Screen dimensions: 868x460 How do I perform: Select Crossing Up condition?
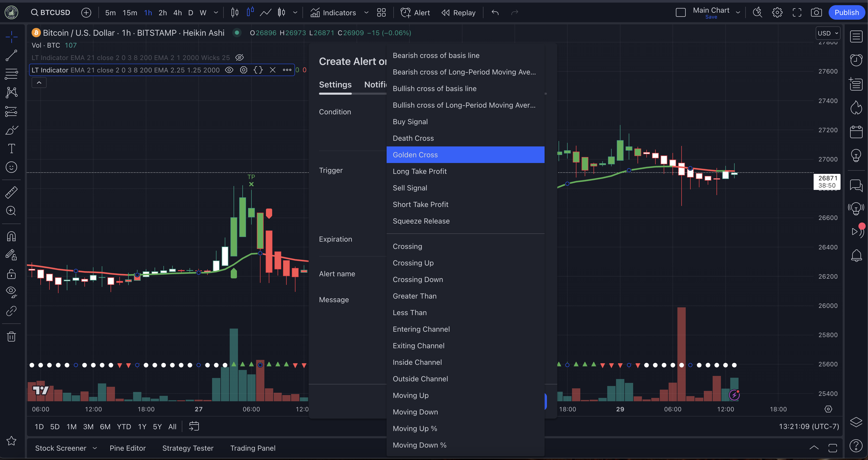tap(465, 263)
